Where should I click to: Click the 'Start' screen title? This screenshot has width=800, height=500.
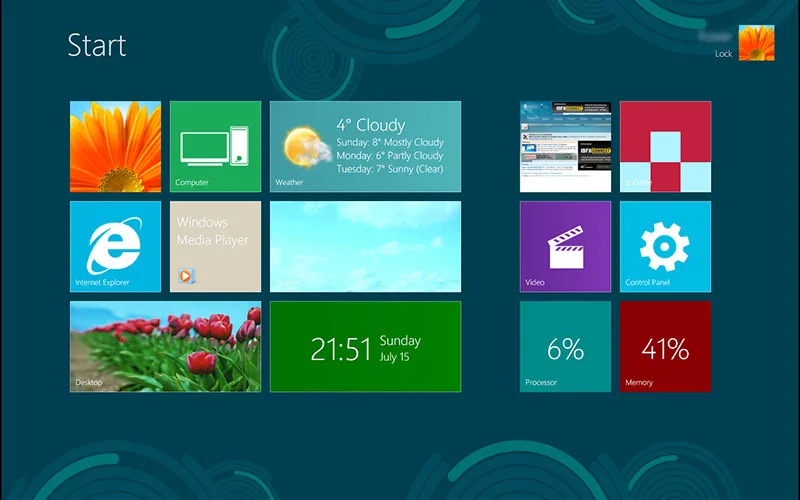coord(97,45)
